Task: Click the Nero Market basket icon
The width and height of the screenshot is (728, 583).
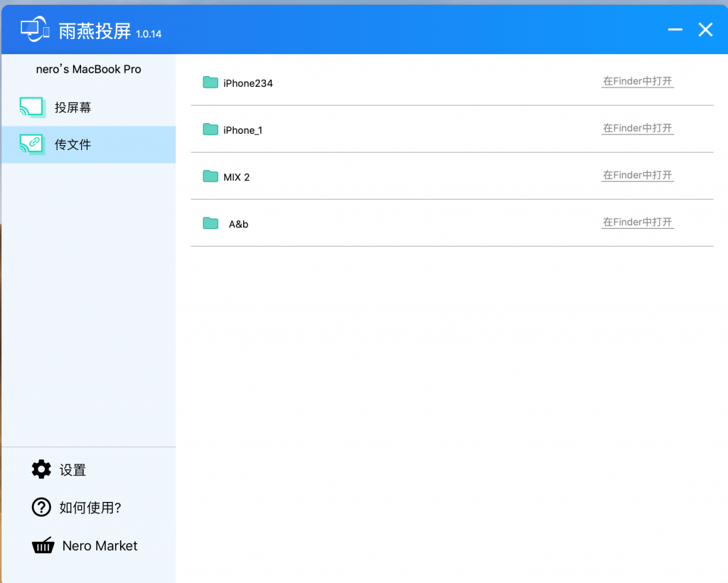Action: click(x=43, y=545)
